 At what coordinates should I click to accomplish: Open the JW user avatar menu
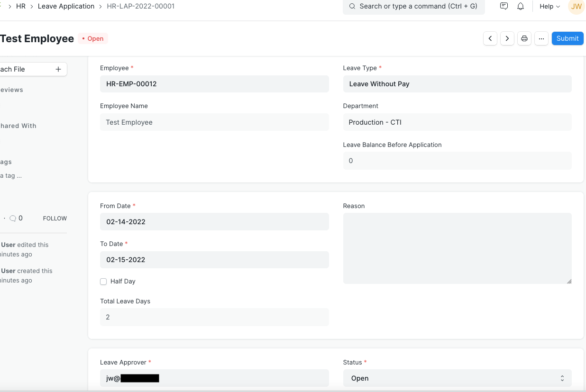(576, 6)
